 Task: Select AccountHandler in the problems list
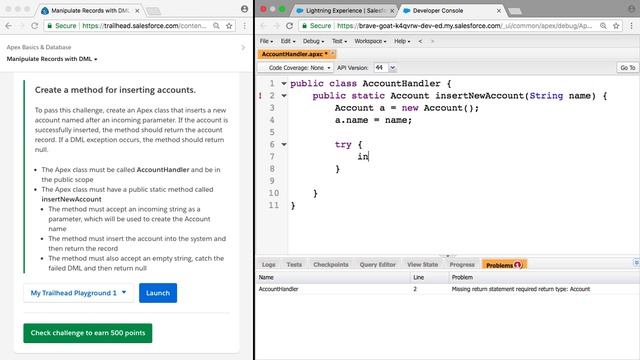278,289
